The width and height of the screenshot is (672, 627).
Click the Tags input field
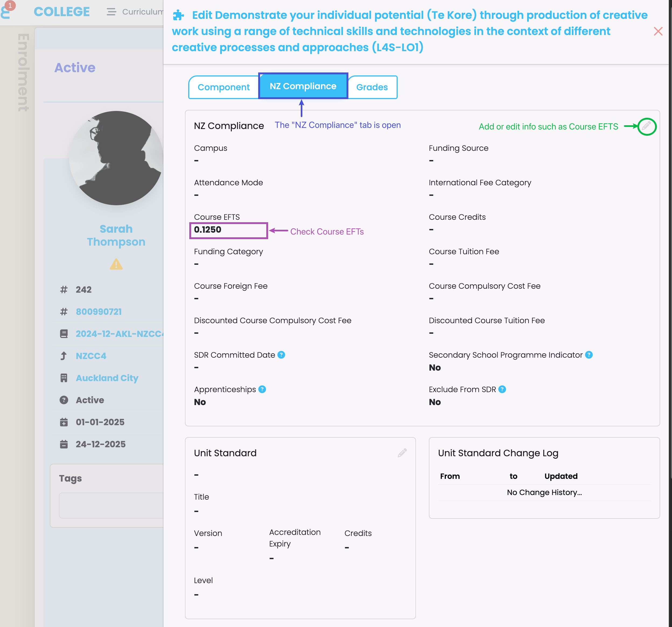click(x=111, y=505)
